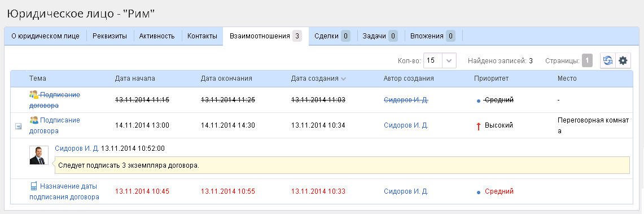This screenshot has height=214, width=644.
Task: Click phone icon of date assignment row
Action: (34, 186)
